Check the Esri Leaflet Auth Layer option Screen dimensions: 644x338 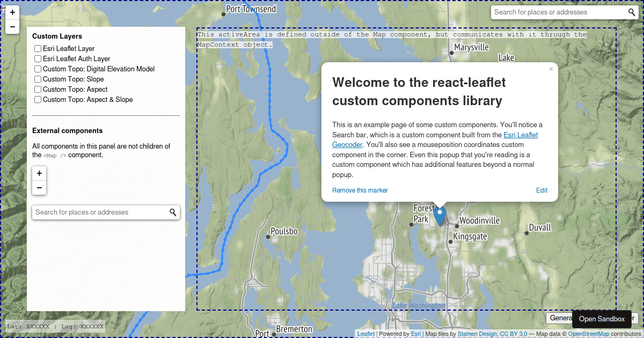pos(38,58)
